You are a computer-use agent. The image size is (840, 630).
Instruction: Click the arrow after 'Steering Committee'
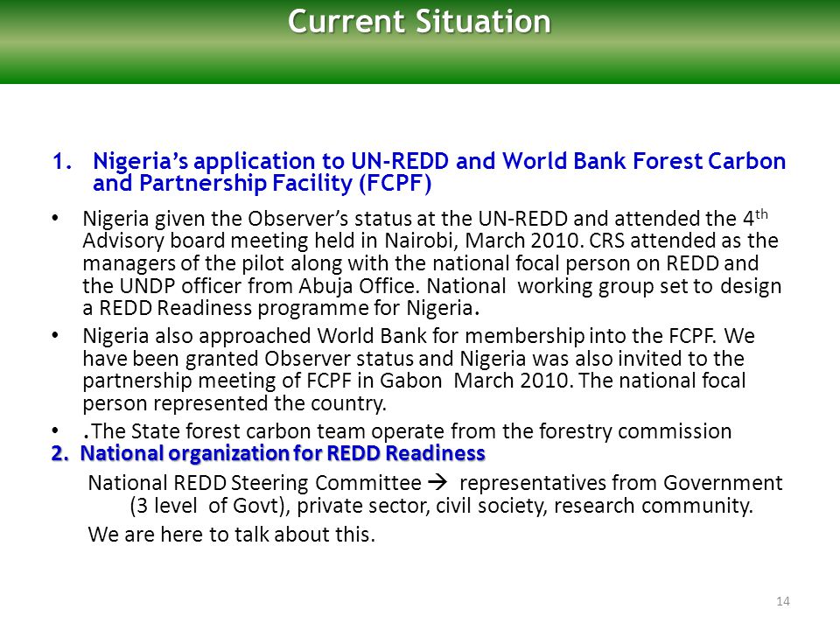pyautogui.click(x=437, y=483)
